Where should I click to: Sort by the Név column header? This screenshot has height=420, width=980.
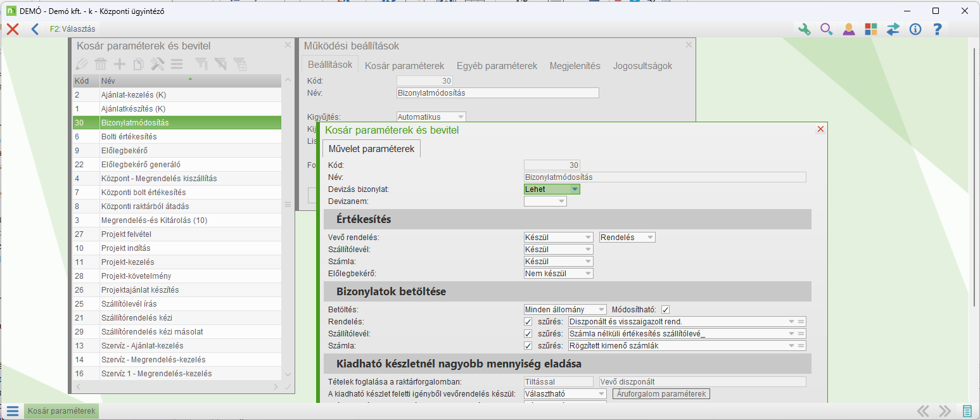(x=190, y=80)
